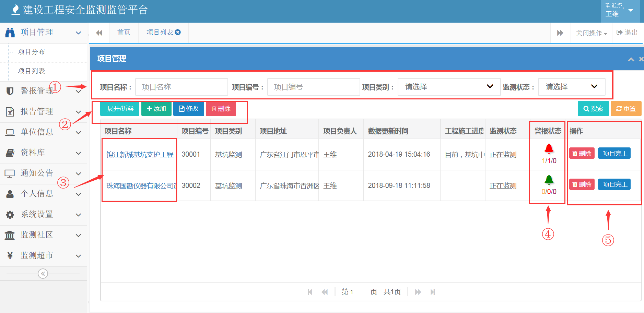The width and height of the screenshot is (644, 313).
Task: Collapse the 项目管理 panel with the up arrow
Action: (x=631, y=59)
